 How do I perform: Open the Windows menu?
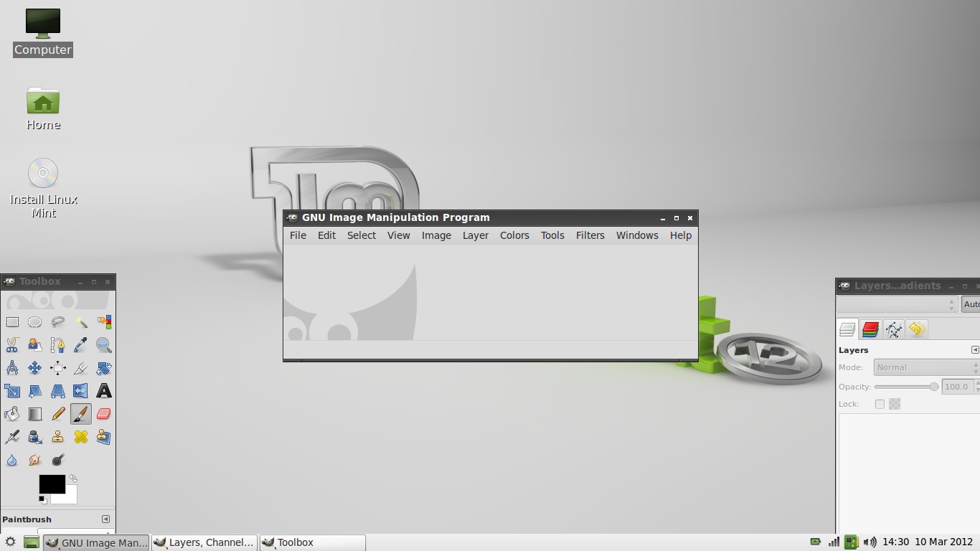pyautogui.click(x=637, y=235)
